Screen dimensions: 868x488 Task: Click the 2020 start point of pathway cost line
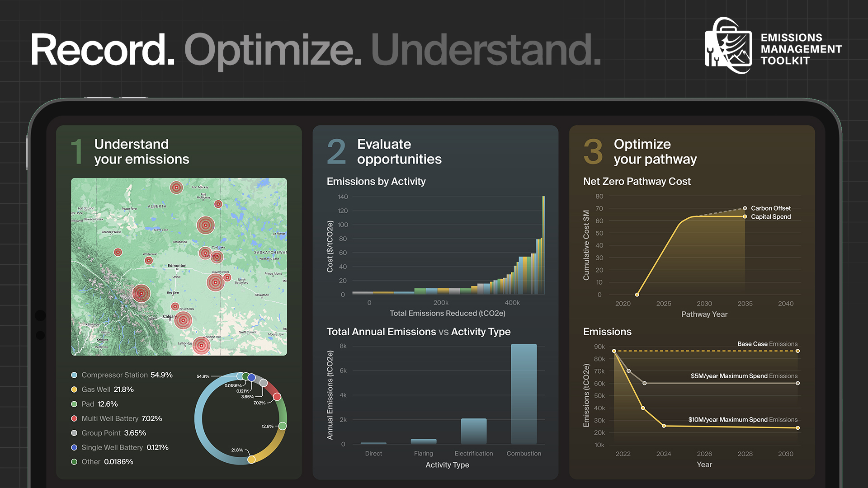pyautogui.click(x=637, y=295)
